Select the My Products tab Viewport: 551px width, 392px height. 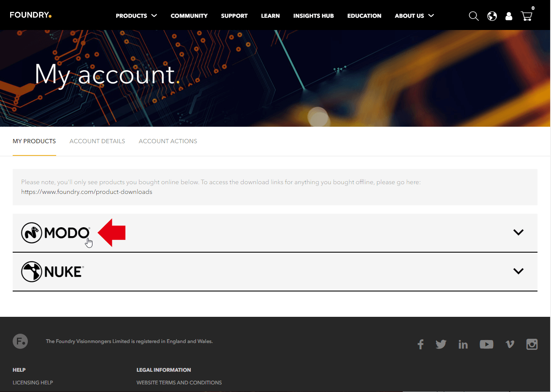pos(34,141)
